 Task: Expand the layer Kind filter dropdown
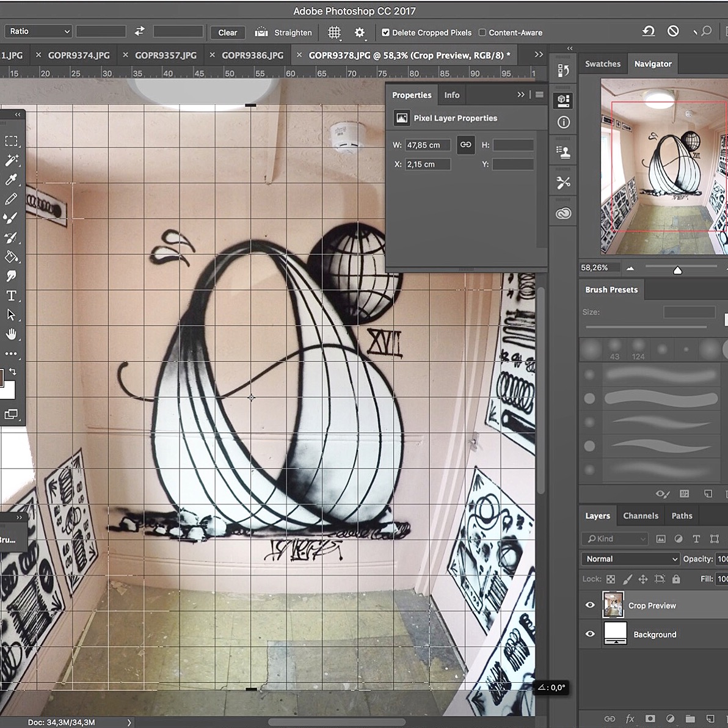pyautogui.click(x=614, y=539)
